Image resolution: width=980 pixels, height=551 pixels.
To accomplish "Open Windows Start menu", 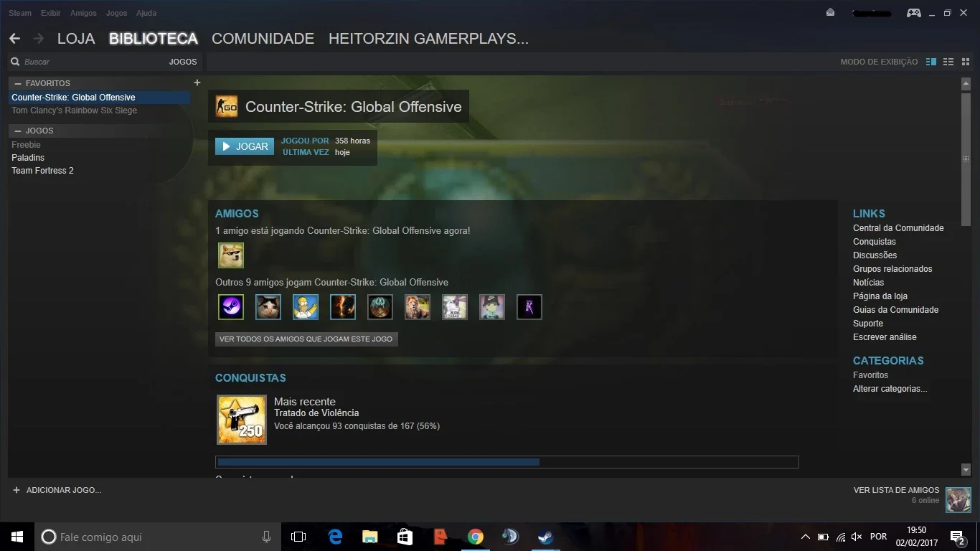I will (x=17, y=537).
